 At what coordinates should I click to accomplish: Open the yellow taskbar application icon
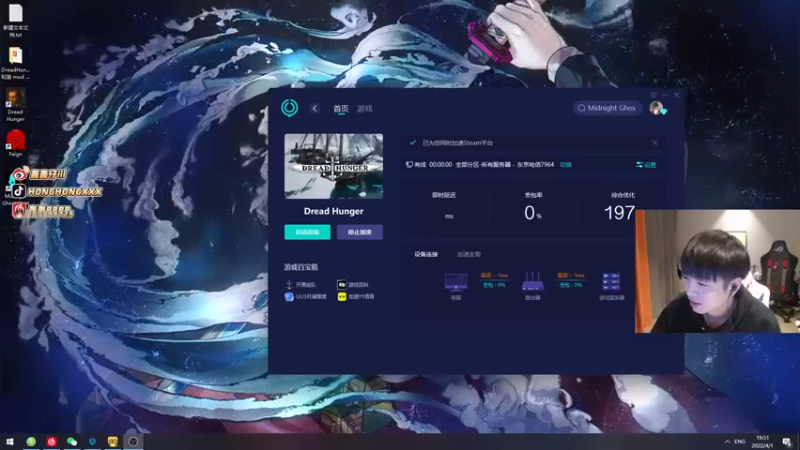coord(113,441)
